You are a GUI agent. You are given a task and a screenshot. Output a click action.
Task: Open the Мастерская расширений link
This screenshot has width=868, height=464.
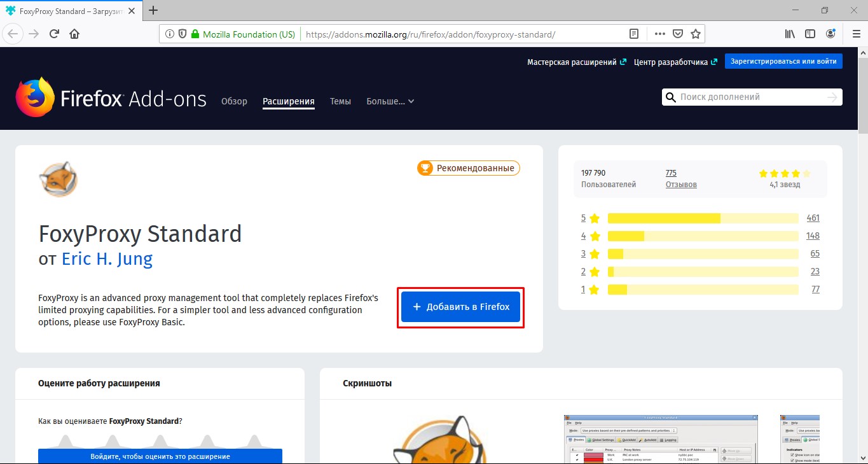click(x=577, y=62)
